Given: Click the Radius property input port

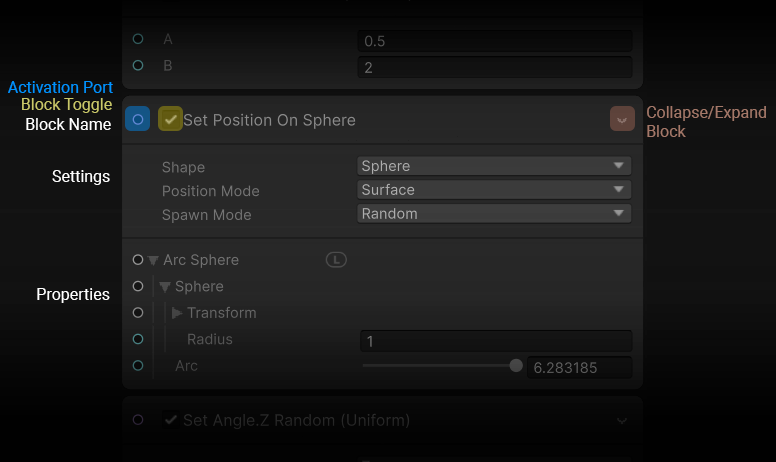Looking at the screenshot, I should tap(138, 339).
